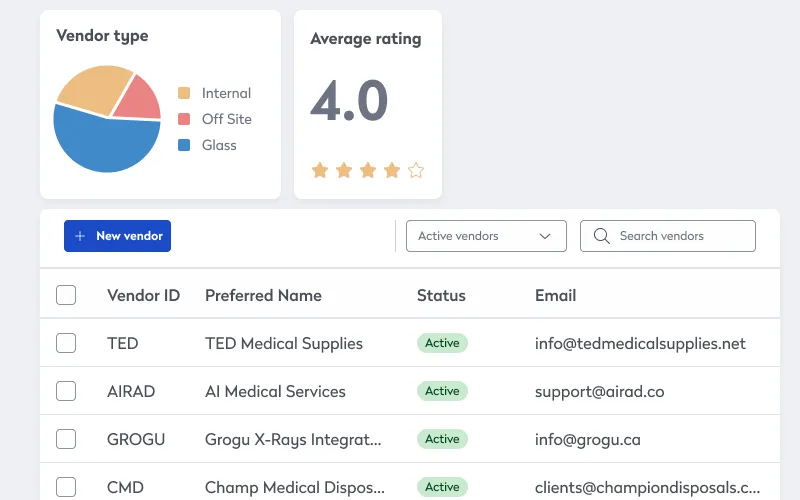
Task: Sort by the Preferred Name column header
Action: (263, 295)
